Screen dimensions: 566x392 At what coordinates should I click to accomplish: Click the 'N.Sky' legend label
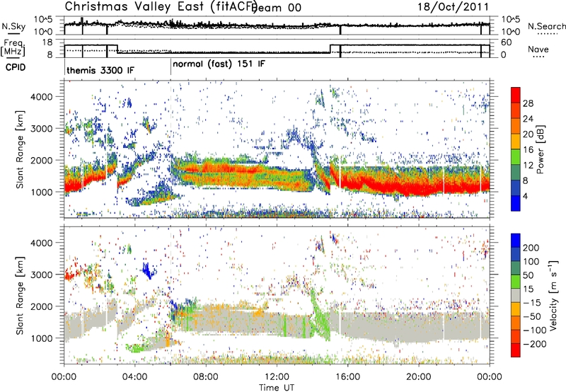13,26
